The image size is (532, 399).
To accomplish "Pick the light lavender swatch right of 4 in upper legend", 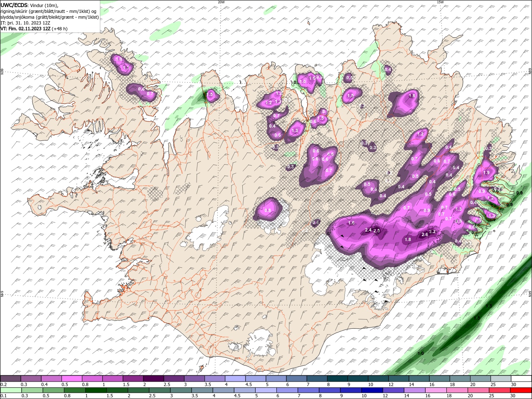I will point(234,379).
